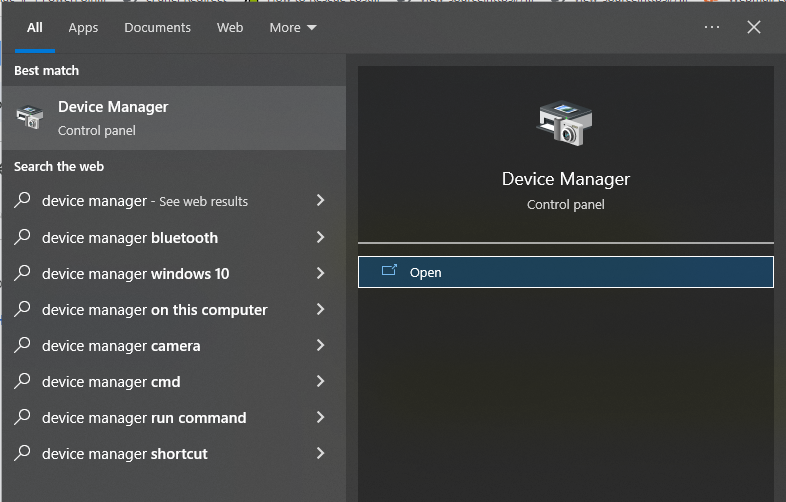Select 'device manager run command' suggestion
This screenshot has width=786, height=502.
[174, 418]
